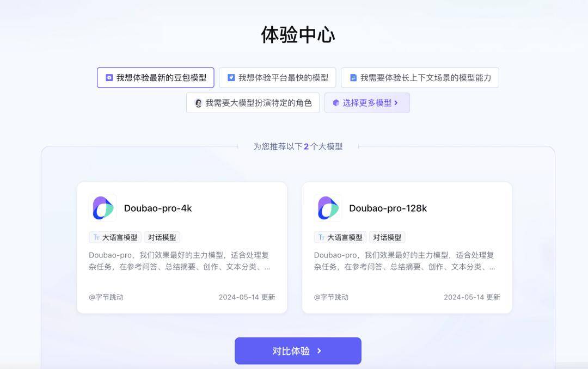Click Tт icon on Doubao-pro-4k 大语言模型 tag

[x=96, y=237]
